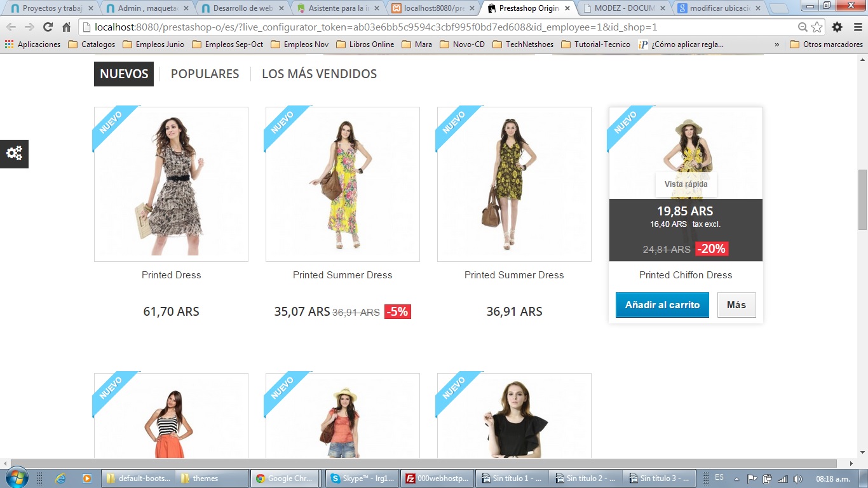Click the short yellow-black dress product image
Screen dimensions: 868x488
[514, 184]
